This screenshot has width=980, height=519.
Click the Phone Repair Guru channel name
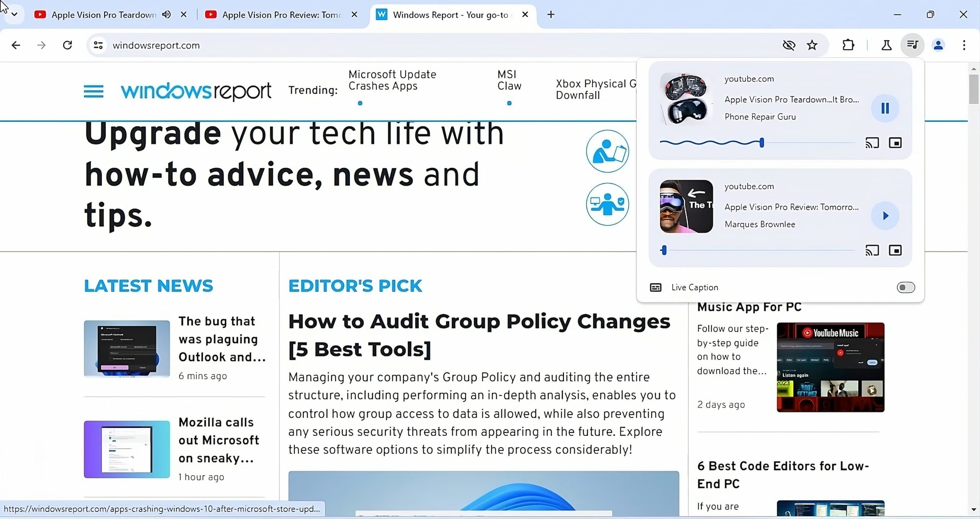(760, 117)
